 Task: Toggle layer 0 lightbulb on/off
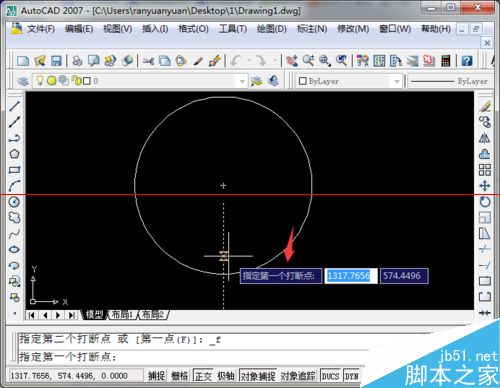pos(40,80)
